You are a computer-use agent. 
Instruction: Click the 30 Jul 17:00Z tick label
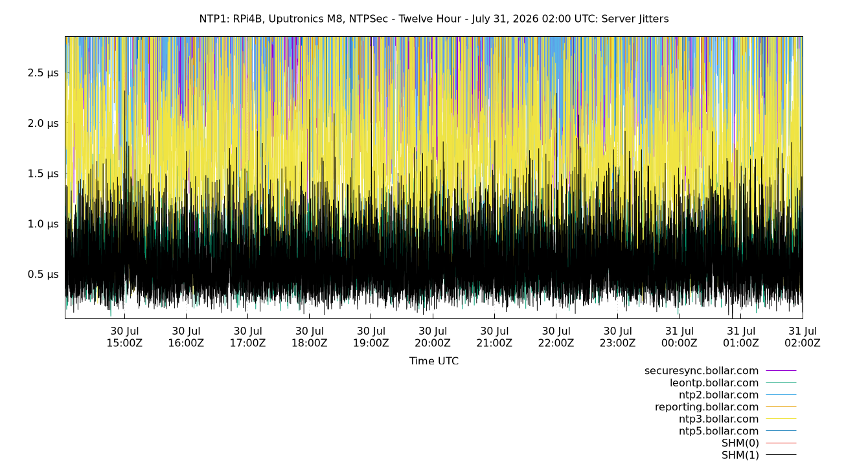[247, 337]
